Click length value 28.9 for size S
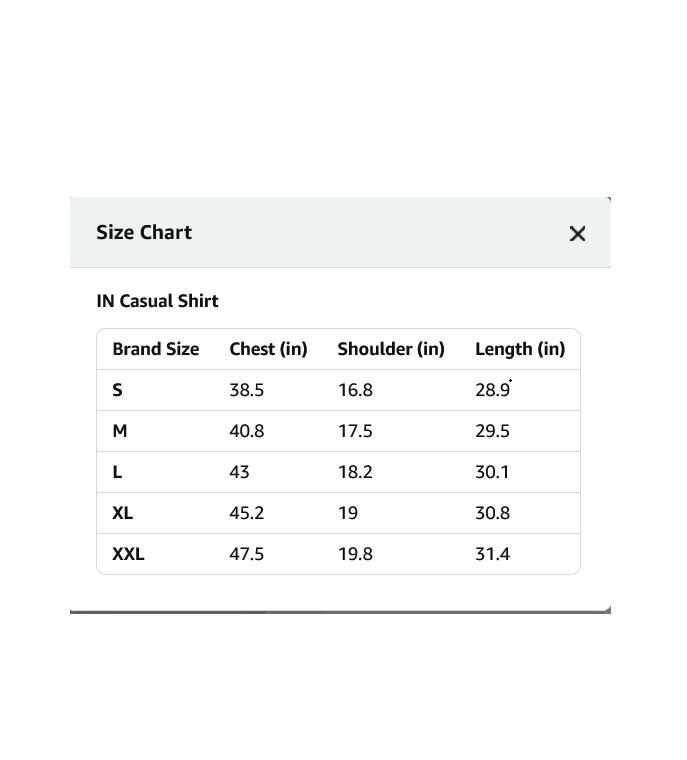687x760 pixels. (493, 390)
